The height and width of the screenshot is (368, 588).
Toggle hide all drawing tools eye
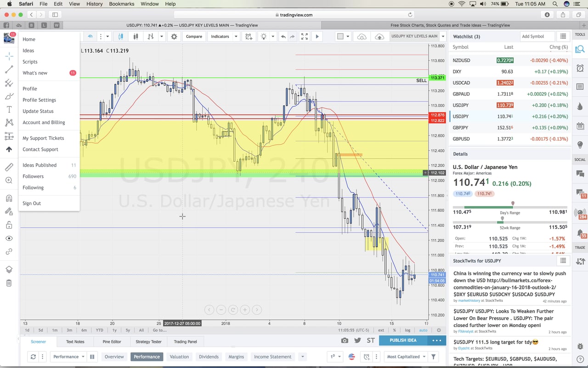9,238
